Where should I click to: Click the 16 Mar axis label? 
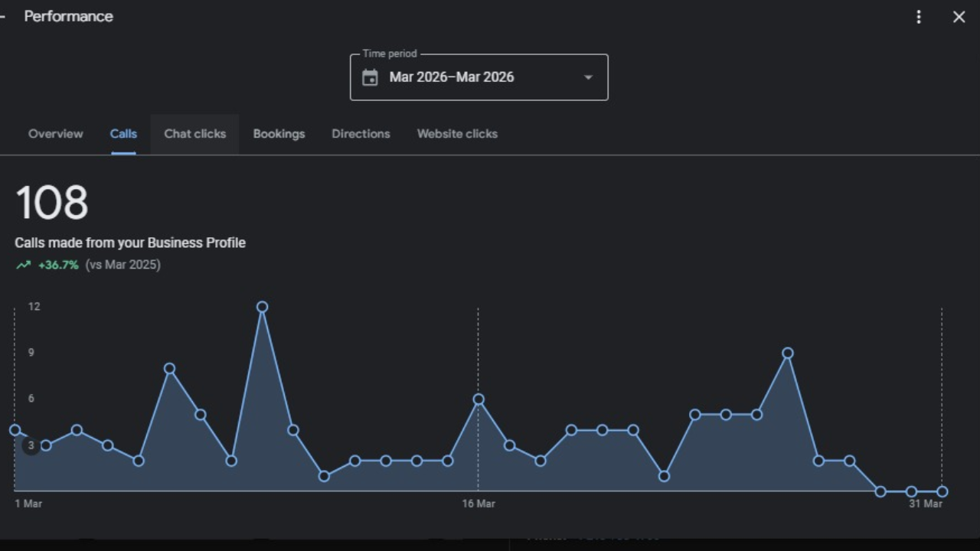(478, 504)
